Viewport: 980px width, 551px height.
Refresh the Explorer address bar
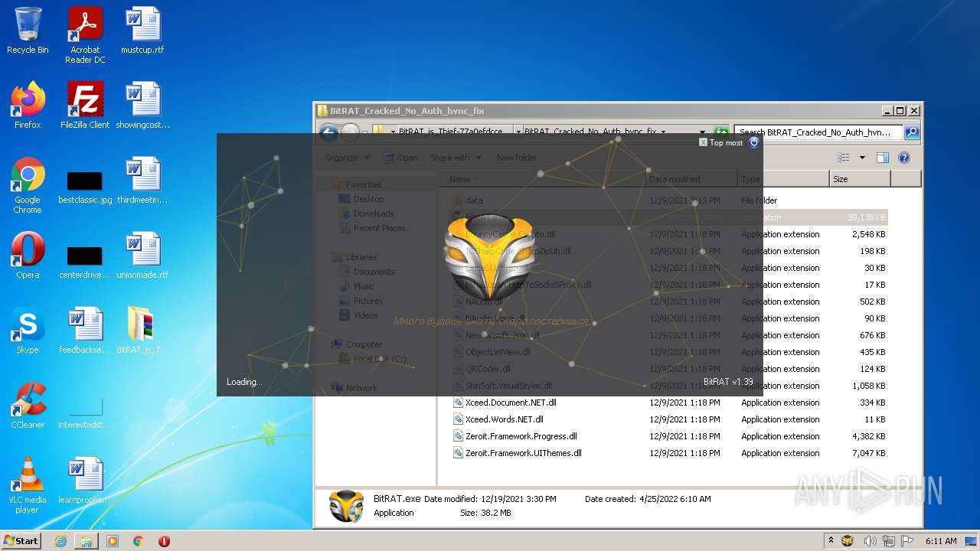720,132
